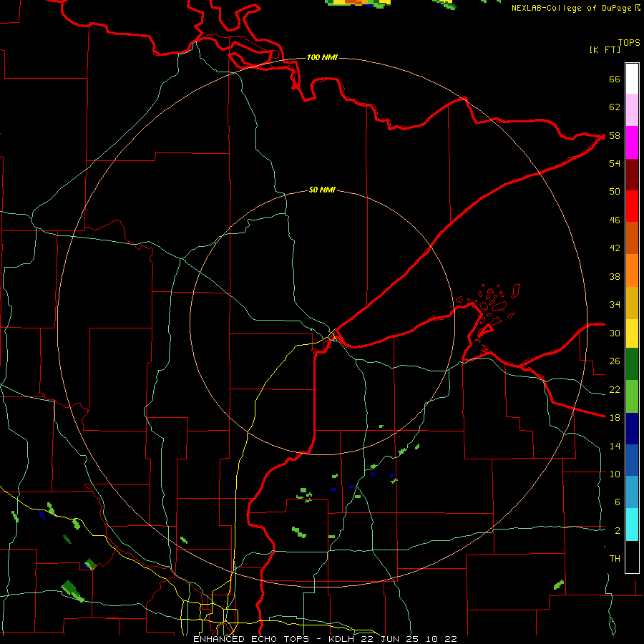Click the 100 NMI range ring label
This screenshot has height=644, width=644.
point(322,57)
